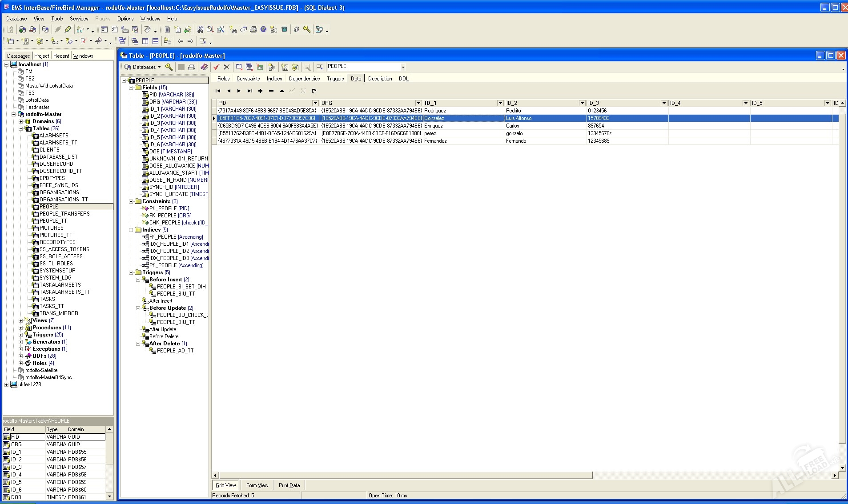Select the ORGANISATIONS table in tree
The image size is (848, 504).
point(59,192)
